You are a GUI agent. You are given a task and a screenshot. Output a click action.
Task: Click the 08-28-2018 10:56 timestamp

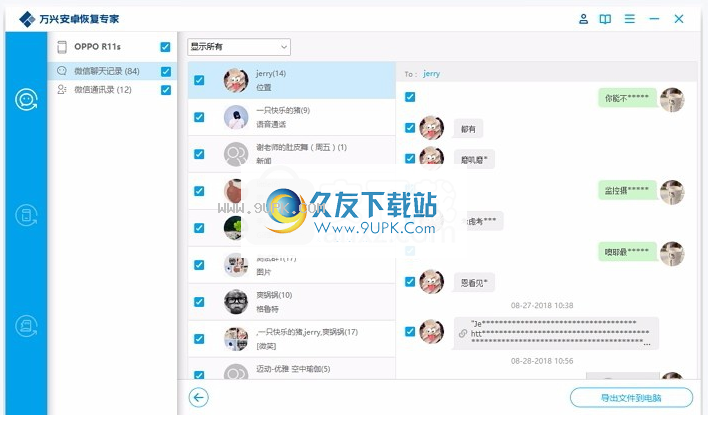click(x=542, y=361)
